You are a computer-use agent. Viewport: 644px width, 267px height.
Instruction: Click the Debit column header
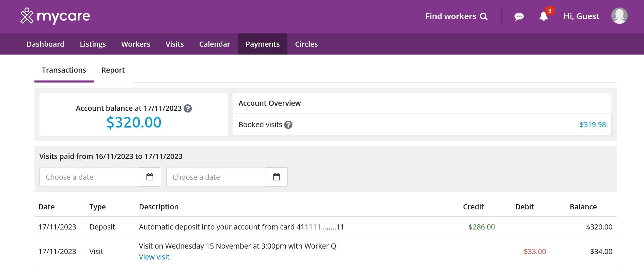tap(524, 207)
